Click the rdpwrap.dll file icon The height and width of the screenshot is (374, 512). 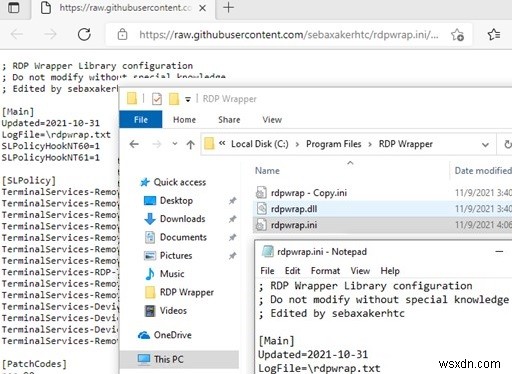click(x=262, y=209)
